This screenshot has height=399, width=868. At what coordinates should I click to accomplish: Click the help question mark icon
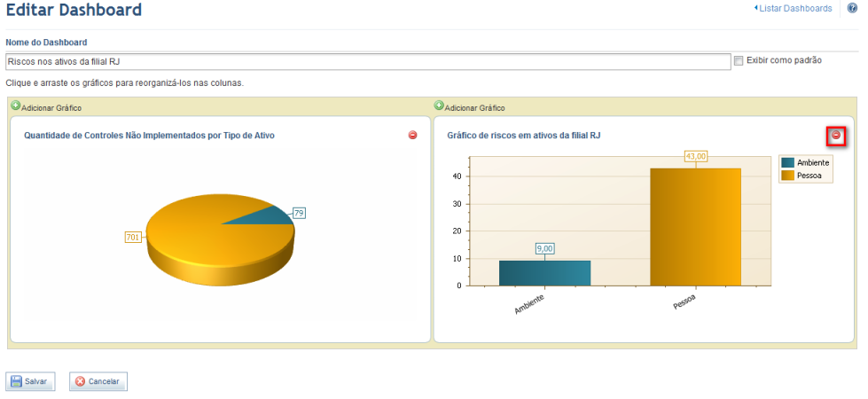852,8
